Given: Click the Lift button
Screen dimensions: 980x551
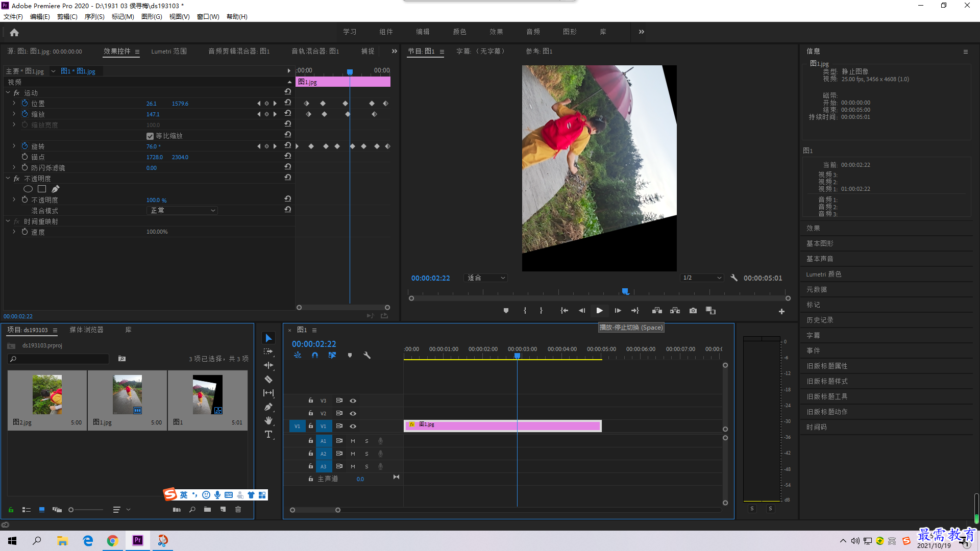Looking at the screenshot, I should tap(657, 311).
